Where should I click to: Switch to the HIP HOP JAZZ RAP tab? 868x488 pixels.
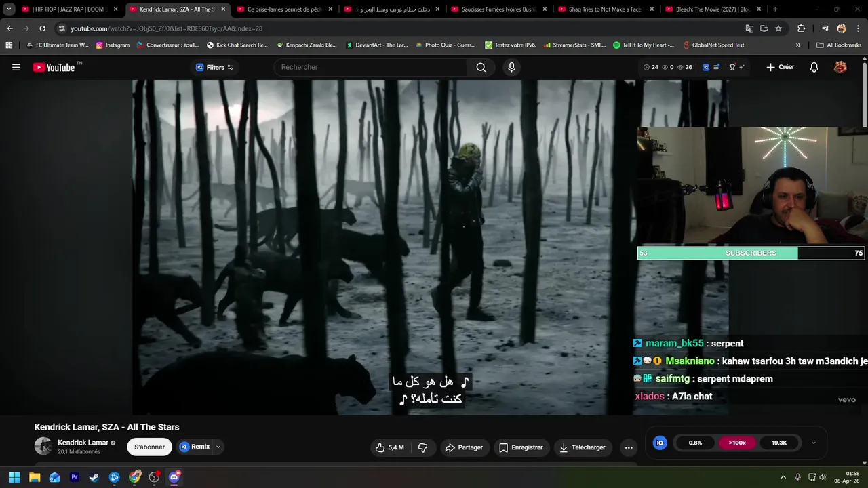(69, 9)
